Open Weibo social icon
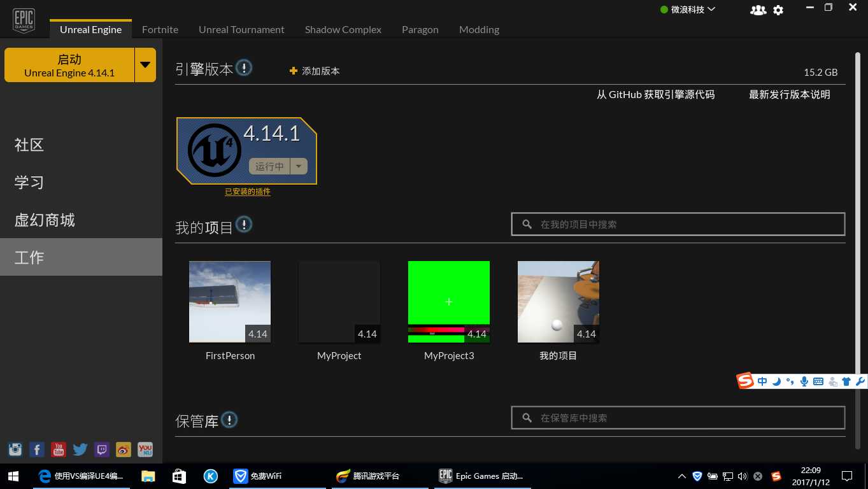Image resolution: width=868 pixels, height=489 pixels. pos(124,450)
